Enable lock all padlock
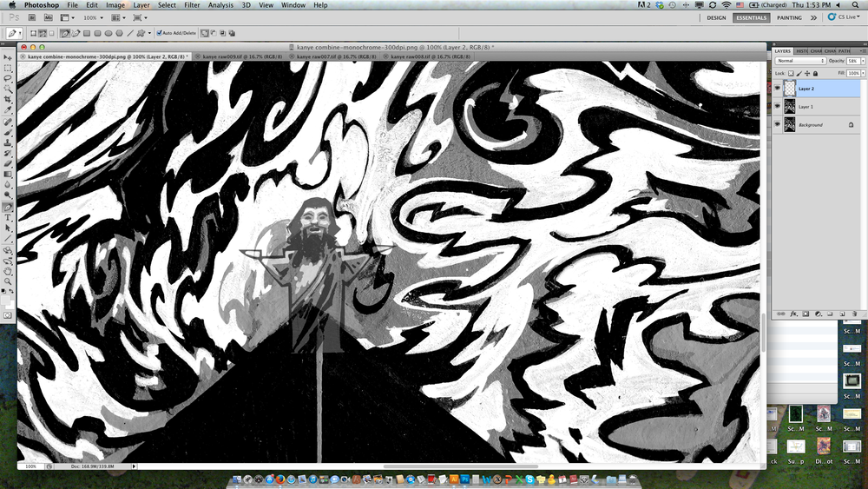This screenshot has width=868, height=489. (x=815, y=73)
